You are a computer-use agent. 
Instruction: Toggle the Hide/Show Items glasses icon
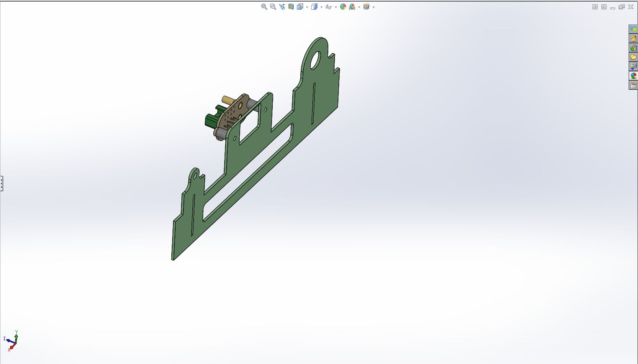pyautogui.click(x=328, y=7)
